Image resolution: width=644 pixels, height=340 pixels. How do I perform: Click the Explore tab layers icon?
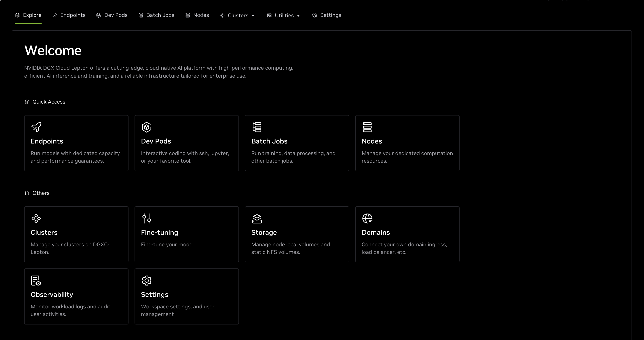tap(17, 15)
